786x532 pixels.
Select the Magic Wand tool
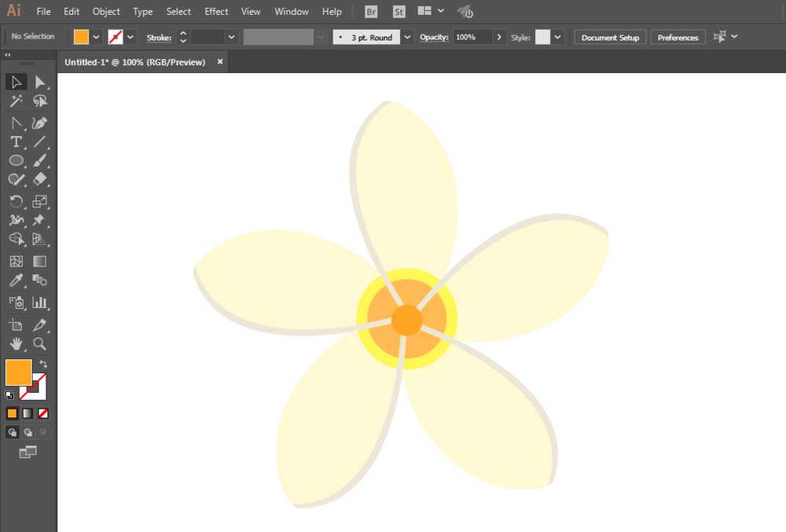click(x=16, y=101)
